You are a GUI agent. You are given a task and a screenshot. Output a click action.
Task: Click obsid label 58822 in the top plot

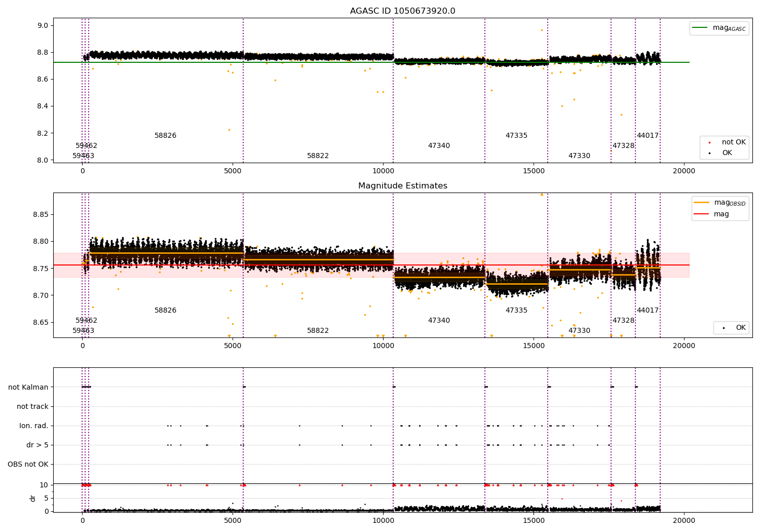(318, 156)
